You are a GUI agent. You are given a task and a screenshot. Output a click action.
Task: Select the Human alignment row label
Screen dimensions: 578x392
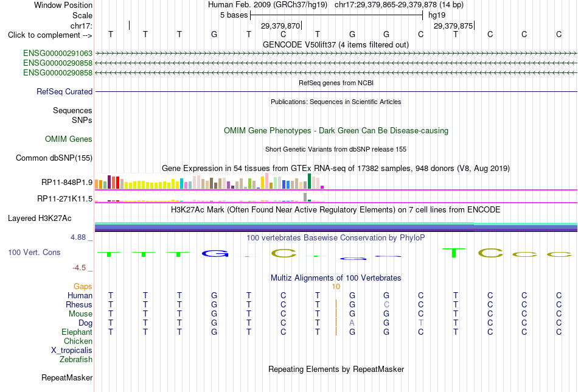[x=80, y=295]
